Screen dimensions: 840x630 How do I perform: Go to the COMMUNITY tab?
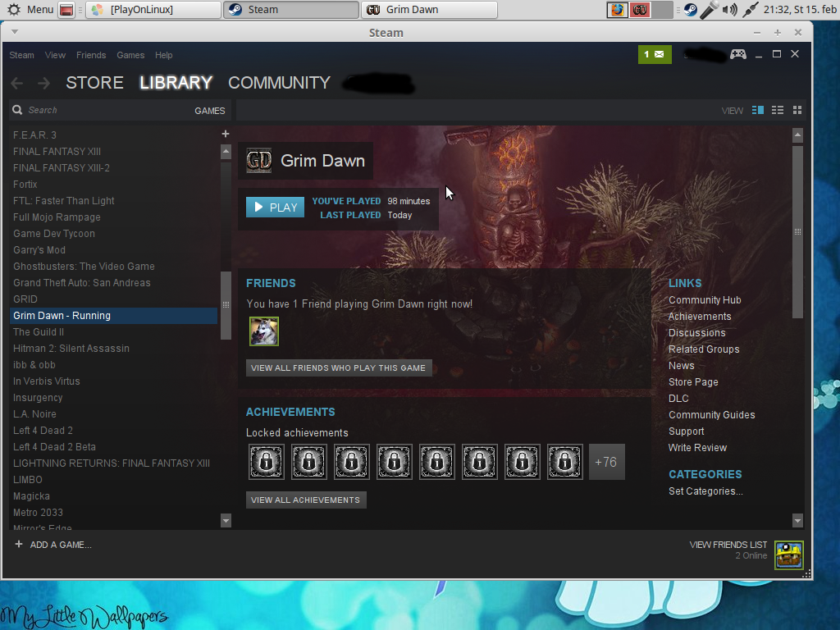pos(279,83)
